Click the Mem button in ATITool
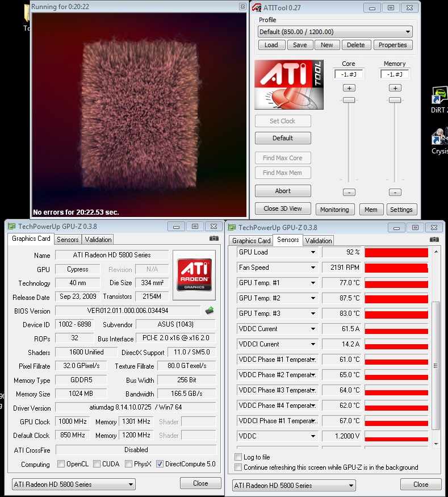448x497 pixels. point(371,210)
